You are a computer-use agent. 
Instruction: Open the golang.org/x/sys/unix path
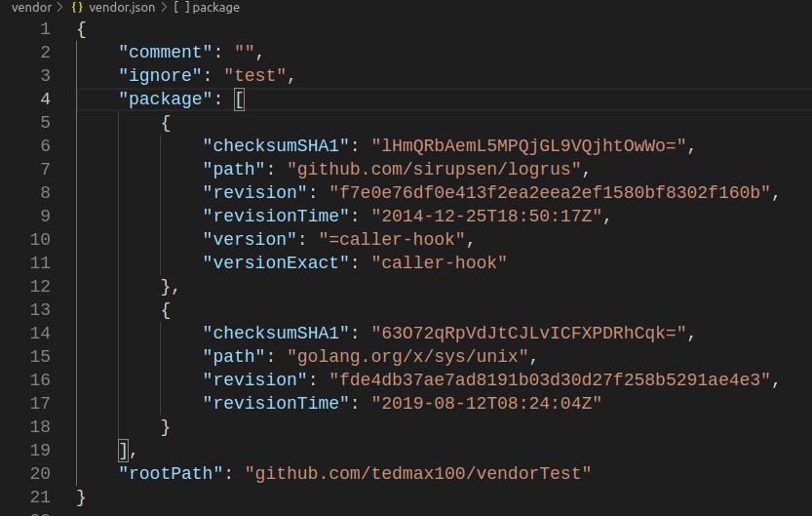coord(410,356)
